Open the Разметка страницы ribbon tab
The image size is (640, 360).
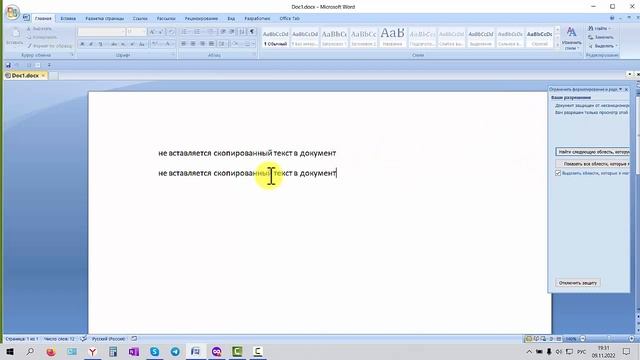click(x=104, y=18)
